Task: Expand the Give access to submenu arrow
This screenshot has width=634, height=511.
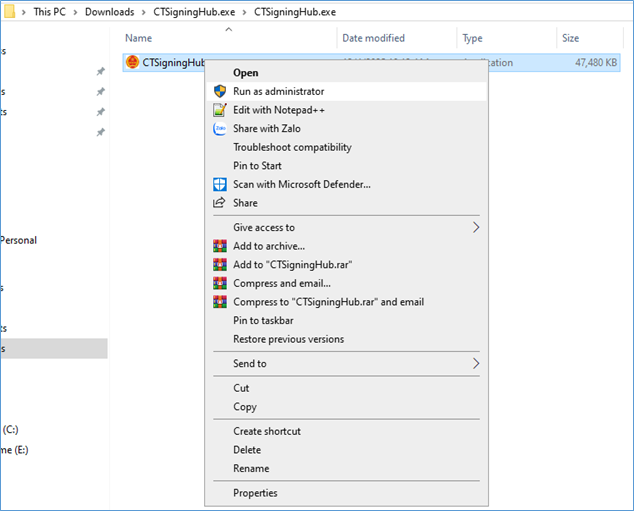Action: coord(476,227)
